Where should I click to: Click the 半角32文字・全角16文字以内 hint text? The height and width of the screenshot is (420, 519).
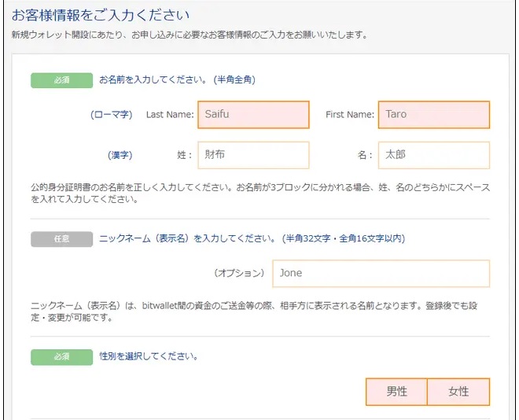pyautogui.click(x=344, y=238)
